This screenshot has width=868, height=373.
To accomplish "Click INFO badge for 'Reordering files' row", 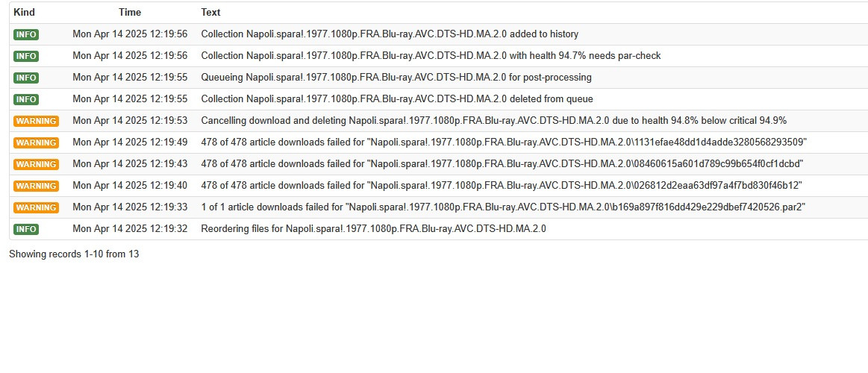I will click(26, 228).
